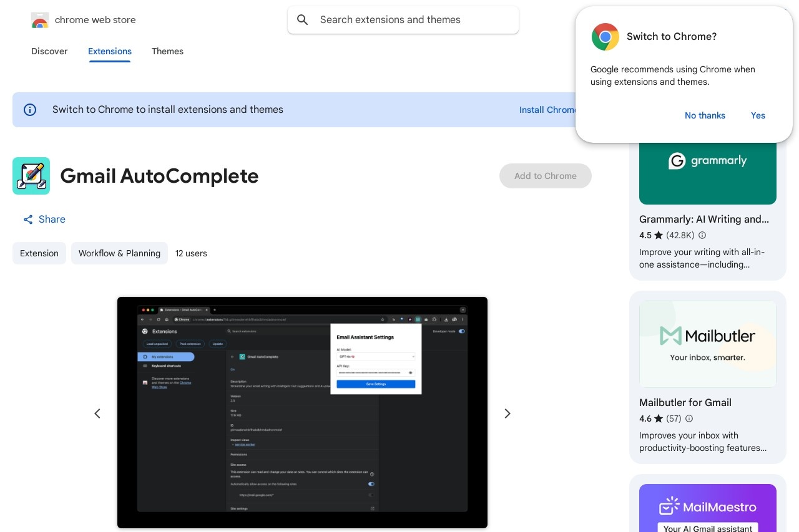The height and width of the screenshot is (532, 799).
Task: Click the Share icon
Action: coord(28,220)
